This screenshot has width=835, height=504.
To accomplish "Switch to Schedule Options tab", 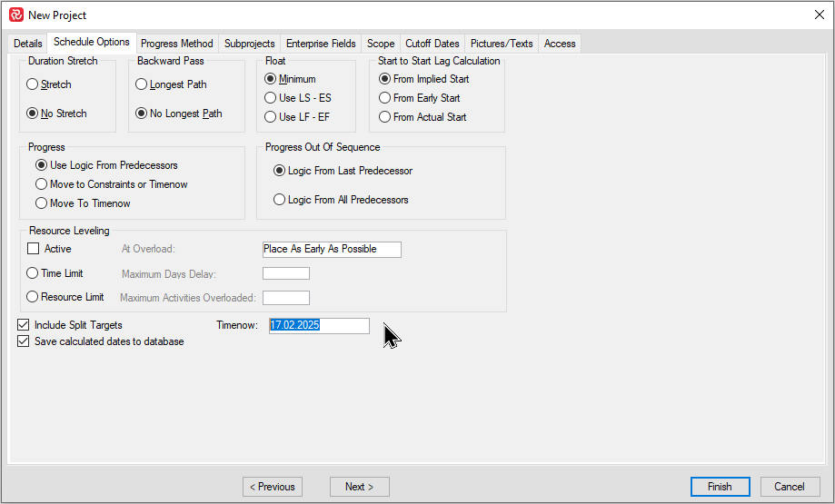I will click(92, 42).
